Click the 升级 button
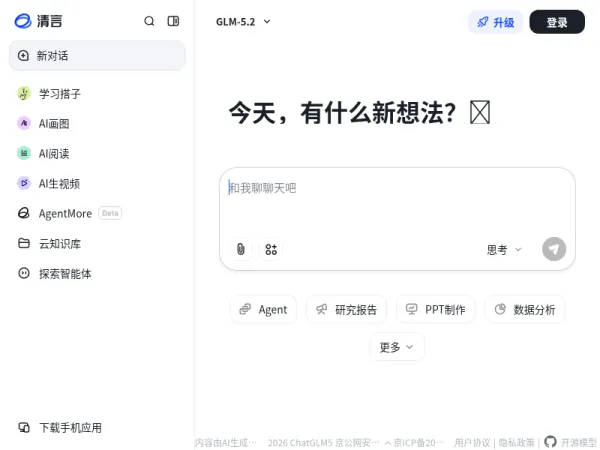Image resolution: width=600 pixels, height=450 pixels. [x=496, y=22]
